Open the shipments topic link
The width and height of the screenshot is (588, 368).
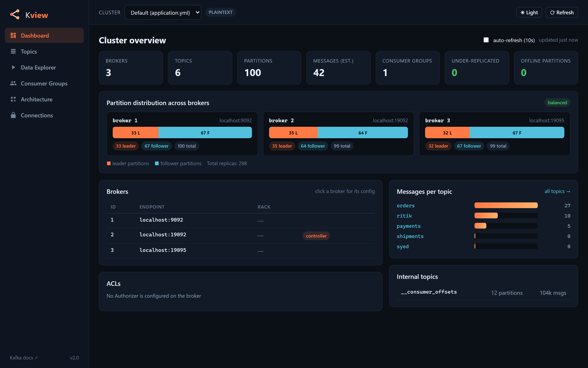coord(410,236)
